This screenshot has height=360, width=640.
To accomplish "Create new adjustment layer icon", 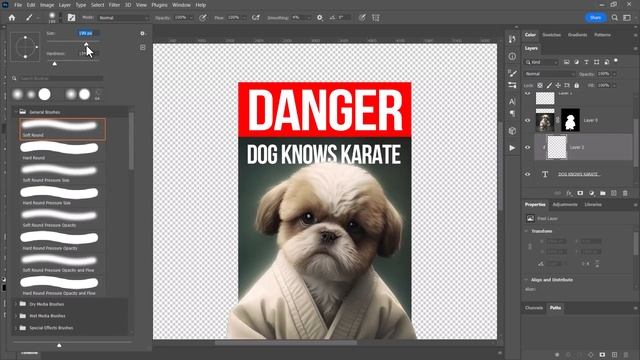I will [591, 193].
